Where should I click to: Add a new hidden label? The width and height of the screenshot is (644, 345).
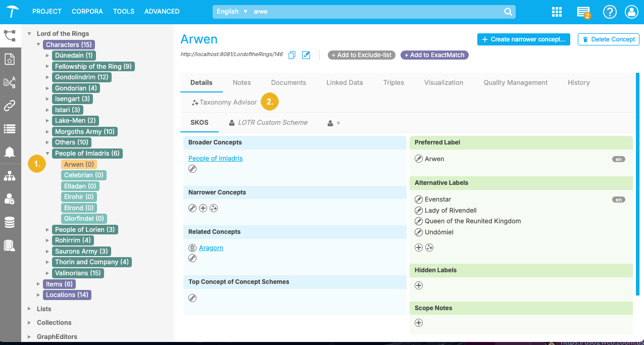418,285
